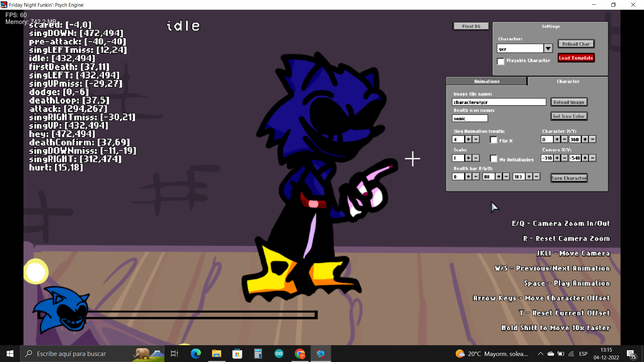Click the Reload Char button

coord(576,44)
